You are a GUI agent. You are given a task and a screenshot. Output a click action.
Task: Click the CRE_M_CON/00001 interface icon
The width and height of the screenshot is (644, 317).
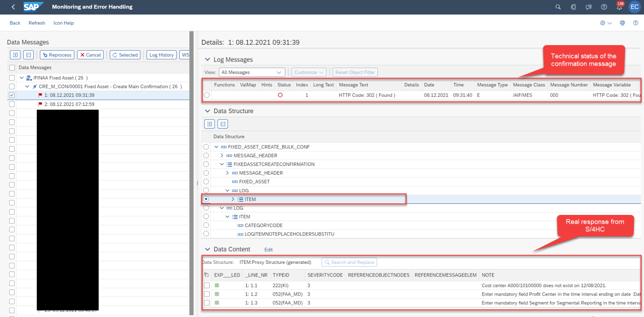pyautogui.click(x=35, y=87)
